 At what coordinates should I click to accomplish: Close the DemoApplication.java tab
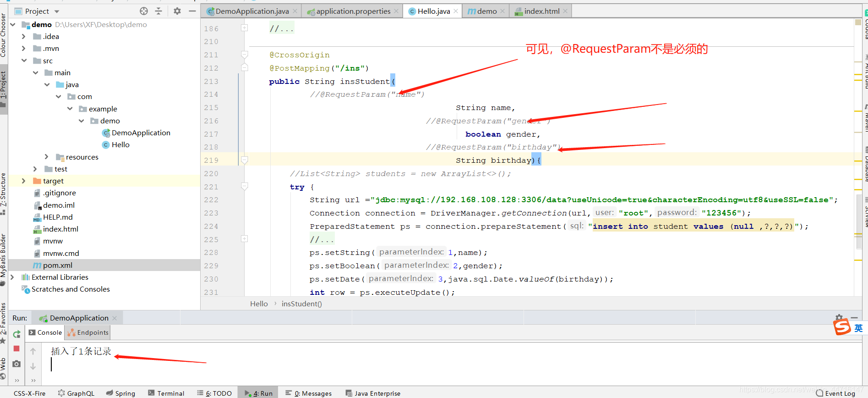[x=295, y=11]
